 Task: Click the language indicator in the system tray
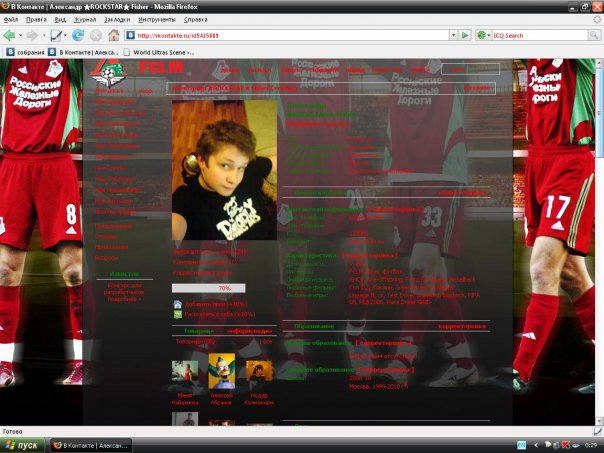click(x=521, y=445)
